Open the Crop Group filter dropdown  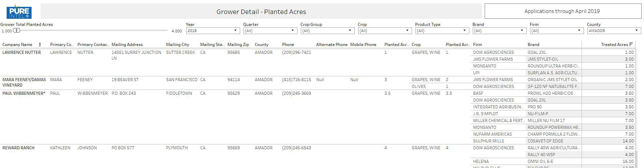(327, 31)
